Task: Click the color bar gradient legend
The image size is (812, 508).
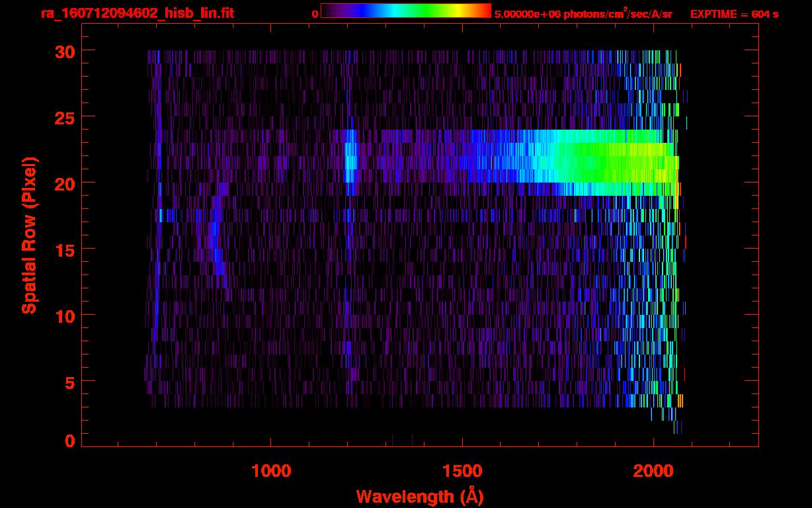Action: 406,11
